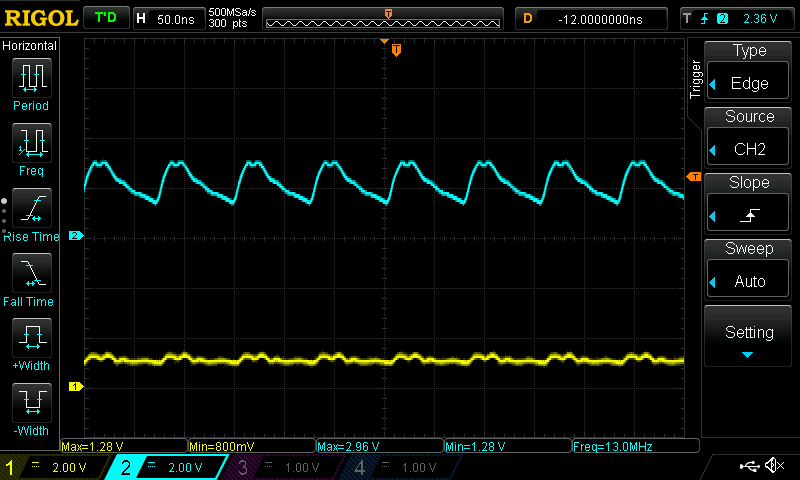The width and height of the screenshot is (800, 480).
Task: Choose the Rise Time measurement icon
Action: click(x=31, y=212)
